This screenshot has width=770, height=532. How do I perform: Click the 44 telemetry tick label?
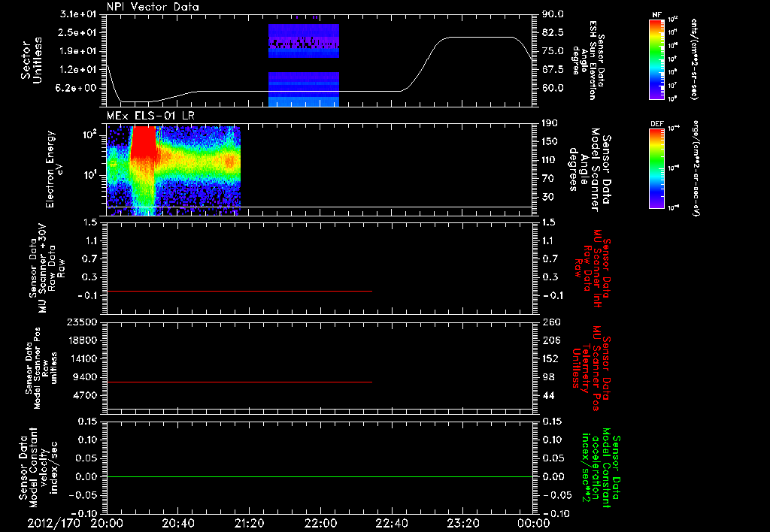click(549, 395)
